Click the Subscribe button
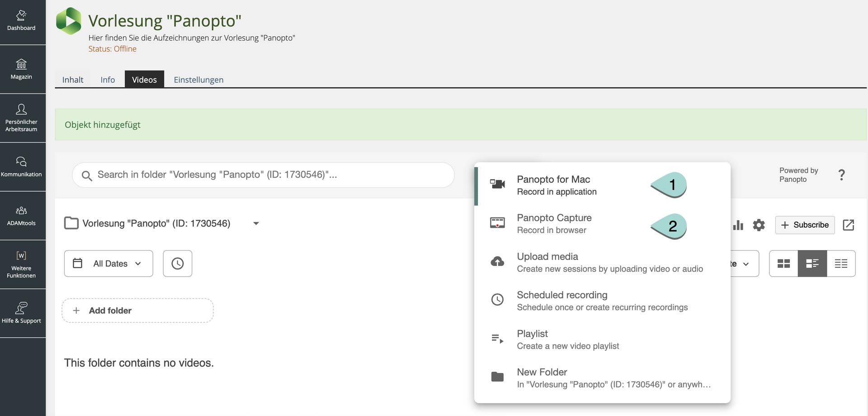The image size is (868, 416). tap(805, 225)
